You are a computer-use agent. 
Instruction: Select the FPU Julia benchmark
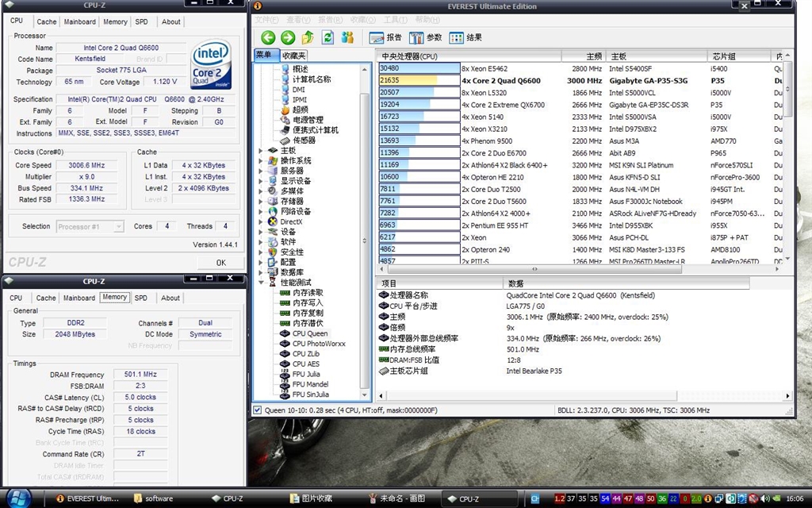[305, 375]
